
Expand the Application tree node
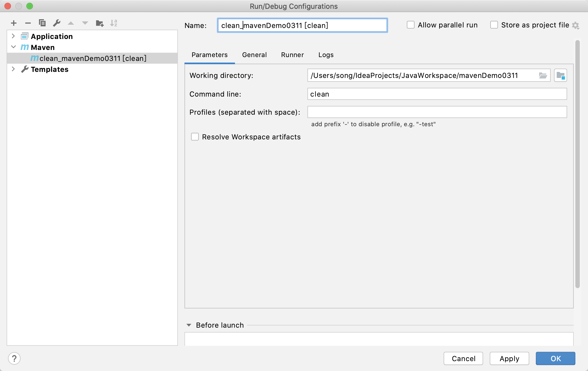click(x=13, y=36)
